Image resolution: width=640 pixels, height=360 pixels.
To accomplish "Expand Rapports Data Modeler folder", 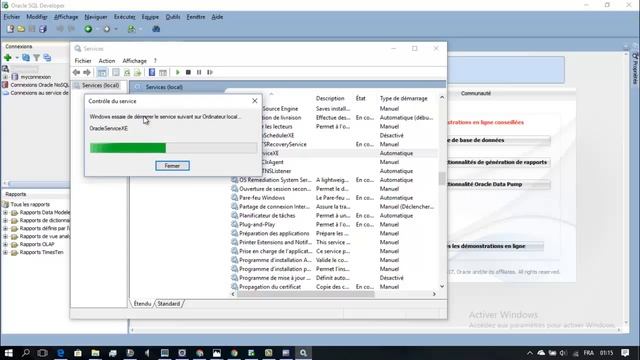I will (5, 213).
